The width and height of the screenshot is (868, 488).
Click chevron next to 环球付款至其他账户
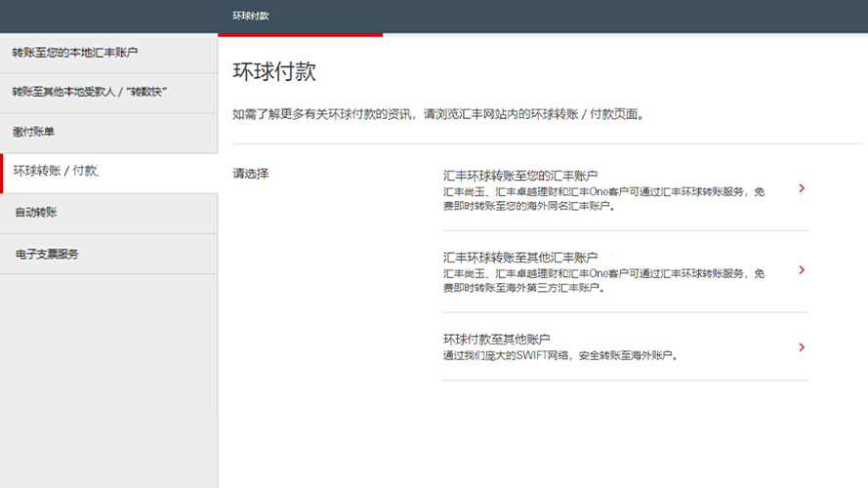[802, 346]
